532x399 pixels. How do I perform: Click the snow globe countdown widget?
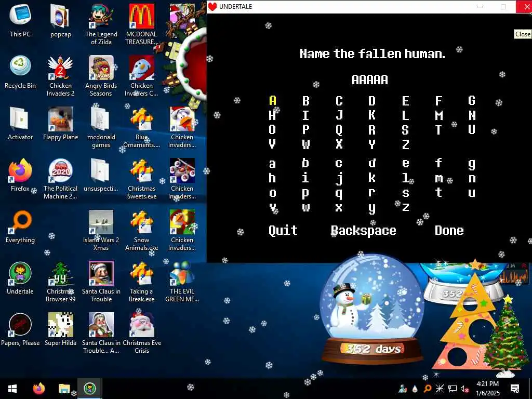coord(372,310)
